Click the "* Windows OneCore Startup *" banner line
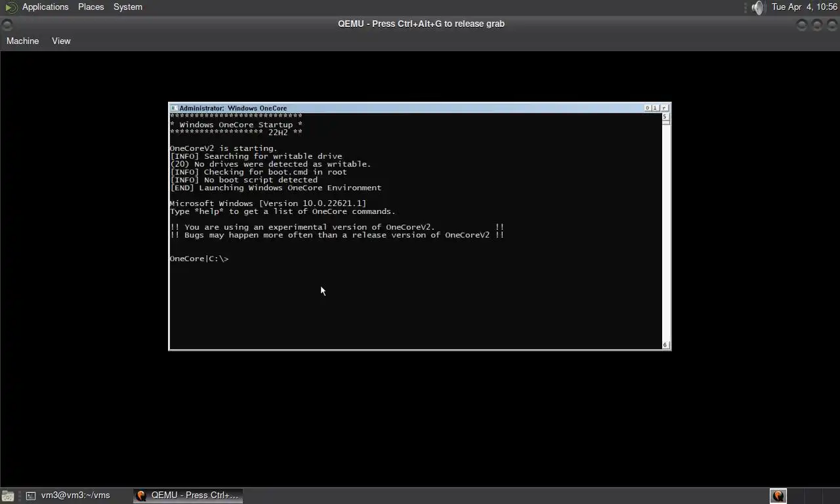840x504 pixels. pos(236,125)
